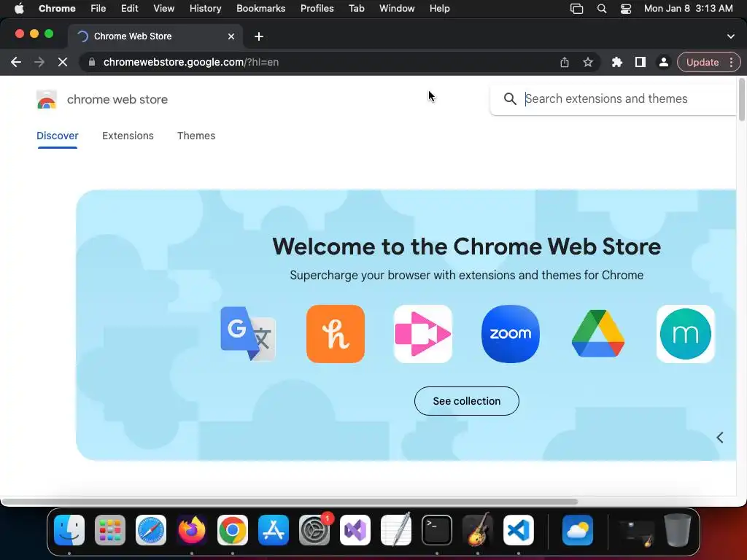This screenshot has width=747, height=560.
Task: Open the orange Honey extension icon
Action: click(x=336, y=334)
